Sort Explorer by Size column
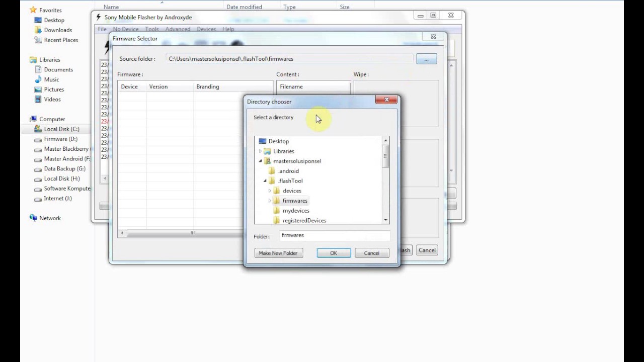The width and height of the screenshot is (644, 362). coord(345,7)
